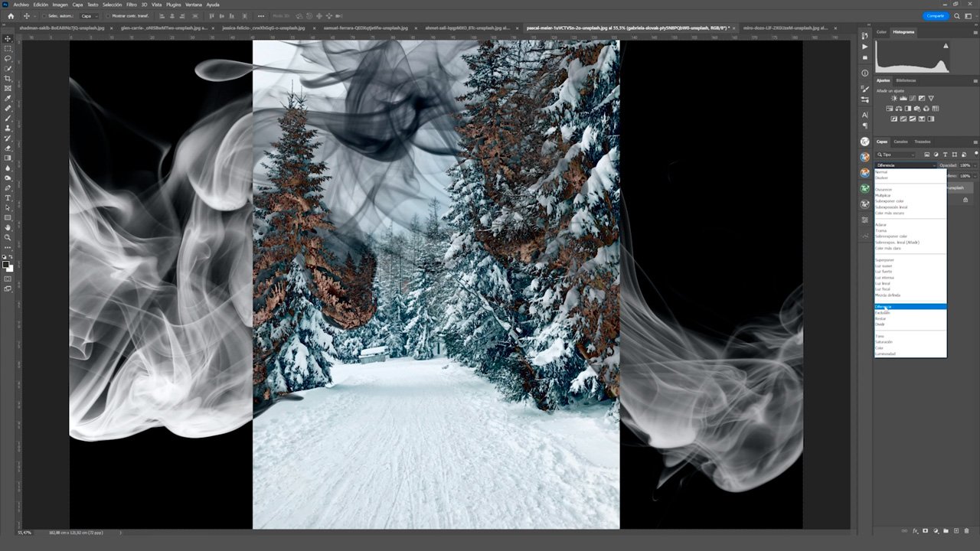Switch to the Canales tab
The image size is (980, 551).
[x=900, y=142]
